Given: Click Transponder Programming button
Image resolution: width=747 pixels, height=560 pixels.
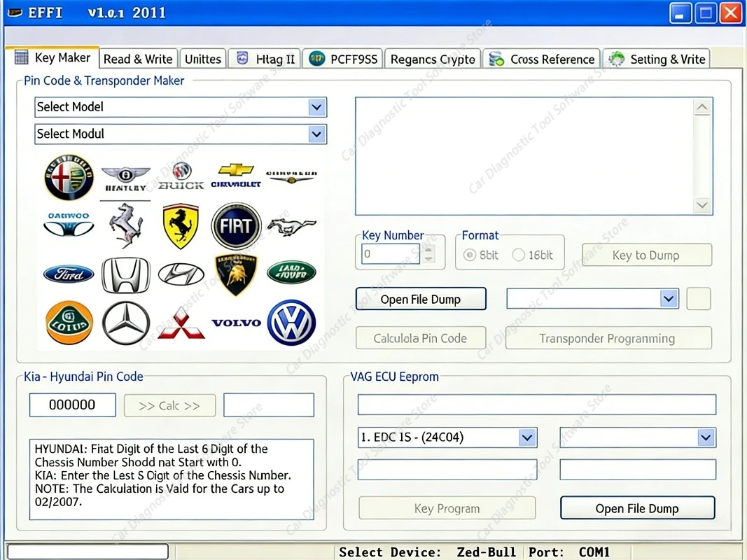Looking at the screenshot, I should pos(608,338).
